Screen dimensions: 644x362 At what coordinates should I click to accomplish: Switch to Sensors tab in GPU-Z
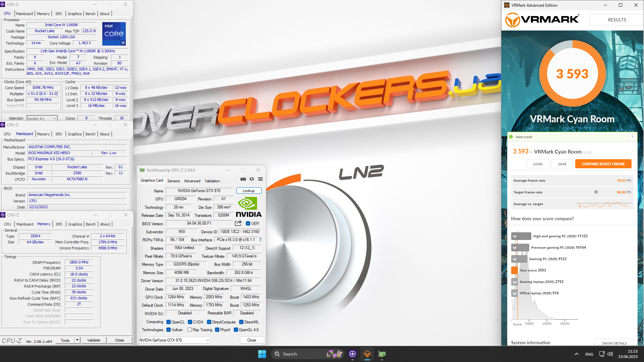point(174,181)
